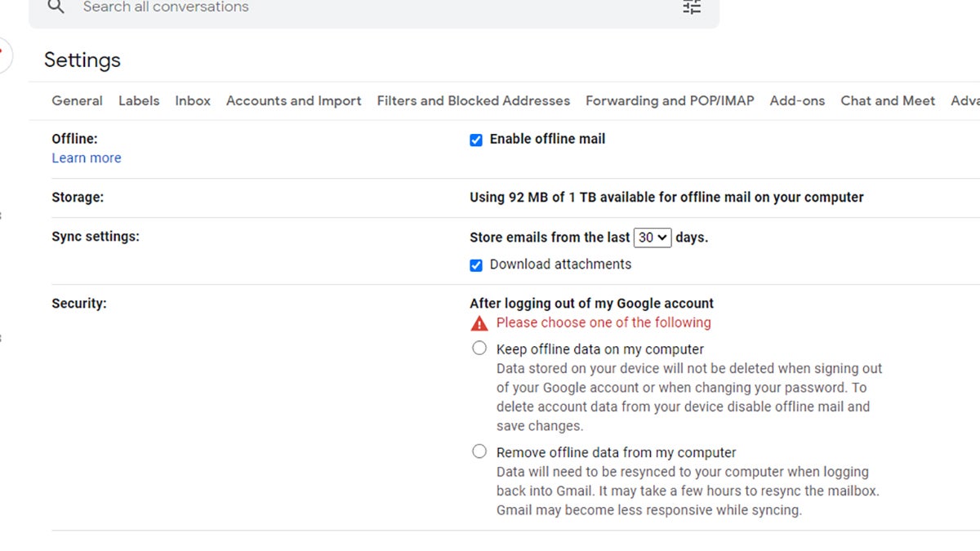Select Keep offline data on my computer
The height and width of the screenshot is (551, 980).
tap(479, 348)
